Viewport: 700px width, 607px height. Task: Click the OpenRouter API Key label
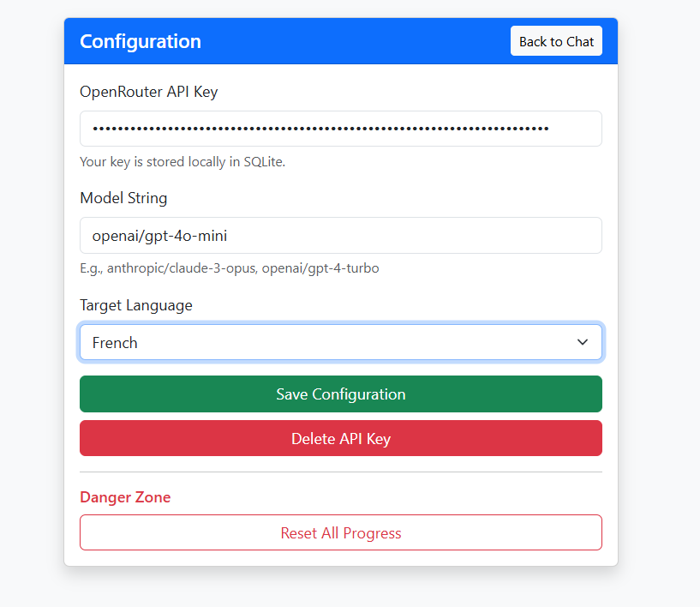149,92
